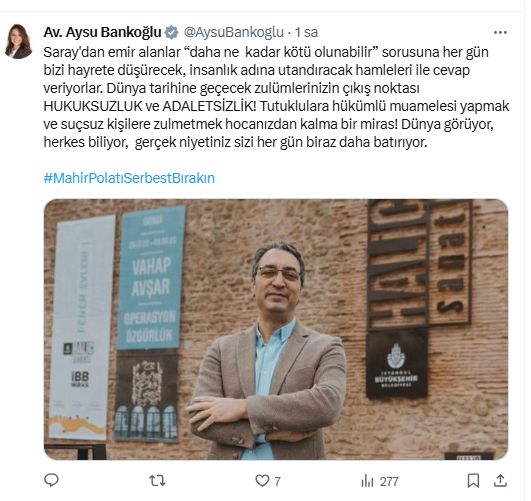531x501 pixels.
Task: Open hashtag #MahirPolatıSerbestBırakın
Action: [129, 178]
